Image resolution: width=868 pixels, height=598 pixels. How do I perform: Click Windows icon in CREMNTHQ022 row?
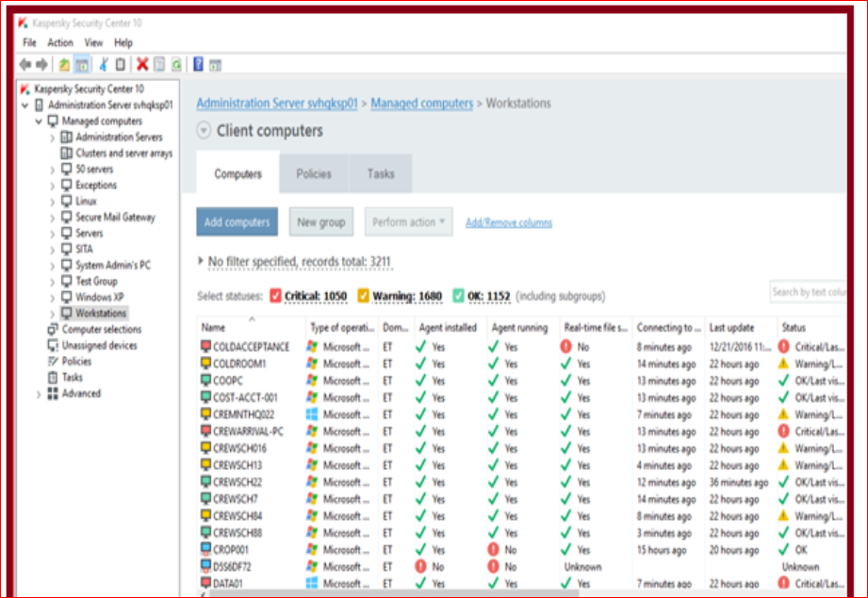[x=312, y=414]
